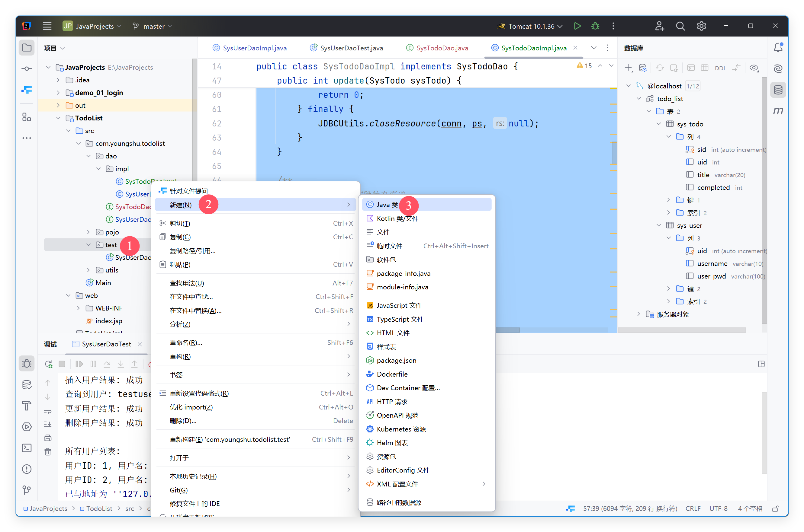Click UTF-8 encoding in status bar
This screenshot has height=532, width=804.
tap(718, 508)
